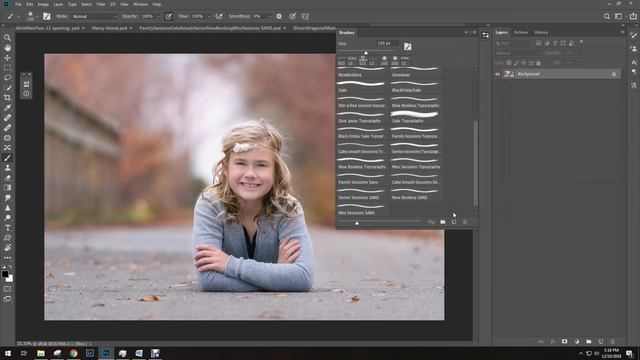Open the Properties panel icon beside Brushes
The height and width of the screenshot is (360, 640).
[x=485, y=36]
